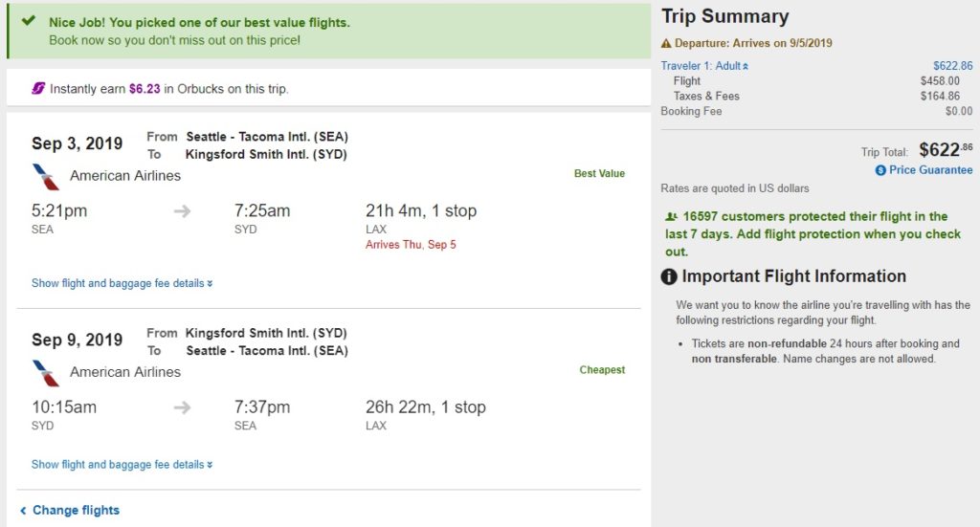Screen dimensions: 980x527
Task: Click the customers-protected people icon
Action: point(671,217)
